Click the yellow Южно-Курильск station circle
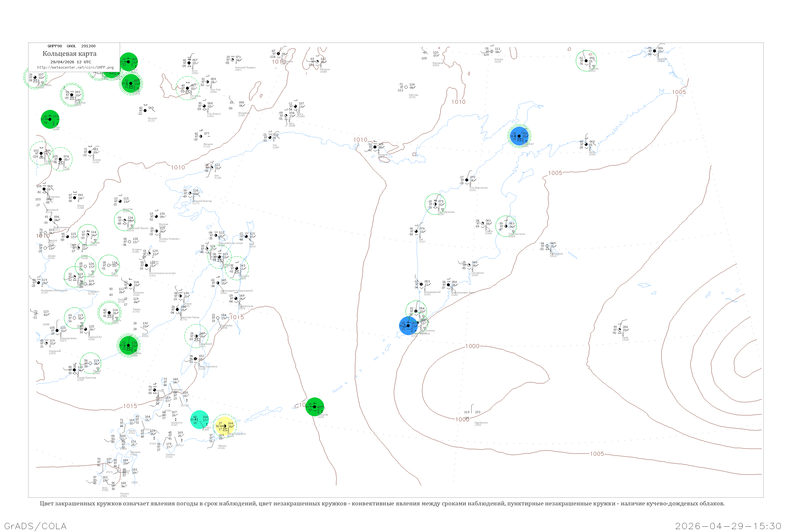Viewport: 798px width, 532px height. pyautogui.click(x=225, y=426)
